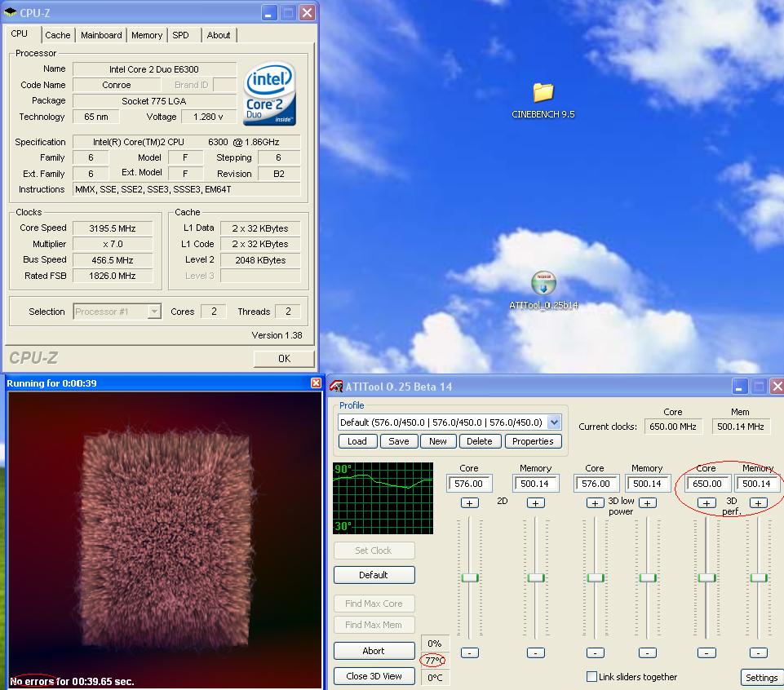Click minus under 3D low power Core slider
The height and width of the screenshot is (690, 784).
[x=595, y=653]
